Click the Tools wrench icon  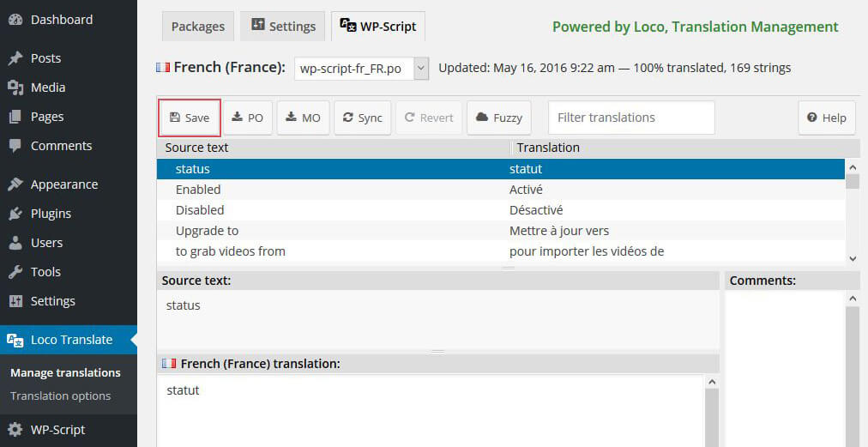coord(15,272)
